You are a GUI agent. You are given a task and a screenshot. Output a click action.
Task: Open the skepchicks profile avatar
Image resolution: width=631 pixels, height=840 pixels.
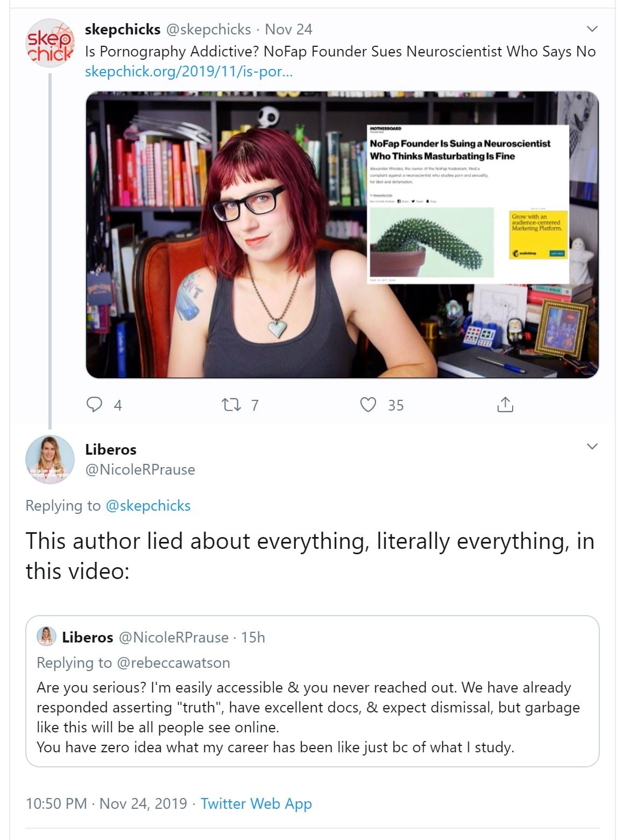50,43
